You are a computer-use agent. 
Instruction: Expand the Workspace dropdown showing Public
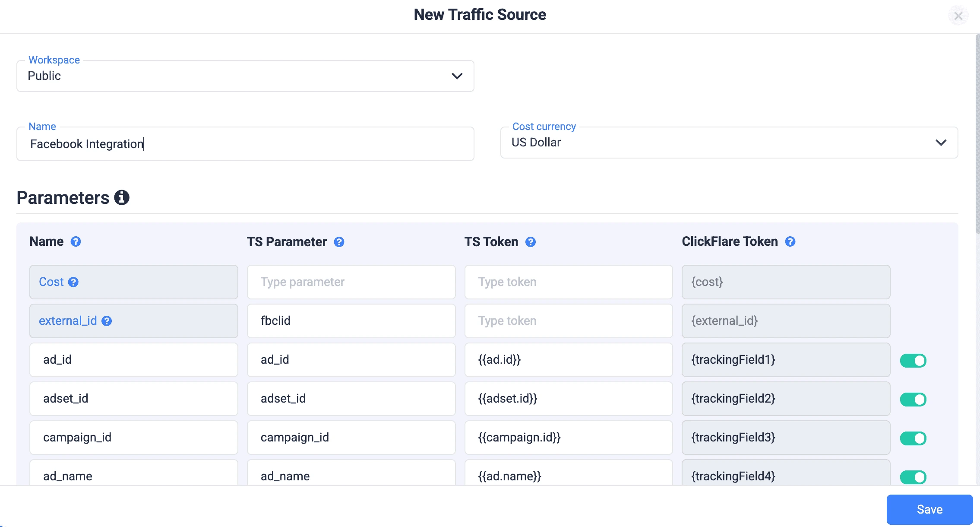245,76
